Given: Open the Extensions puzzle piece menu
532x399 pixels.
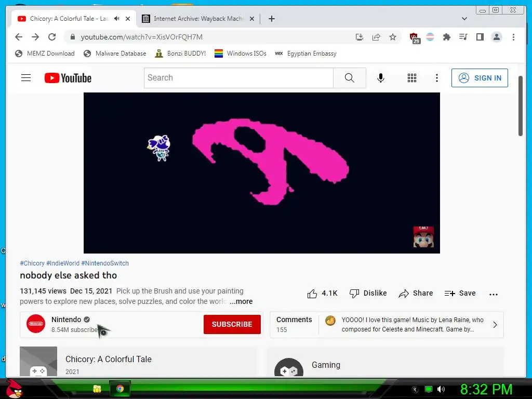Looking at the screenshot, I should pyautogui.click(x=446, y=37).
